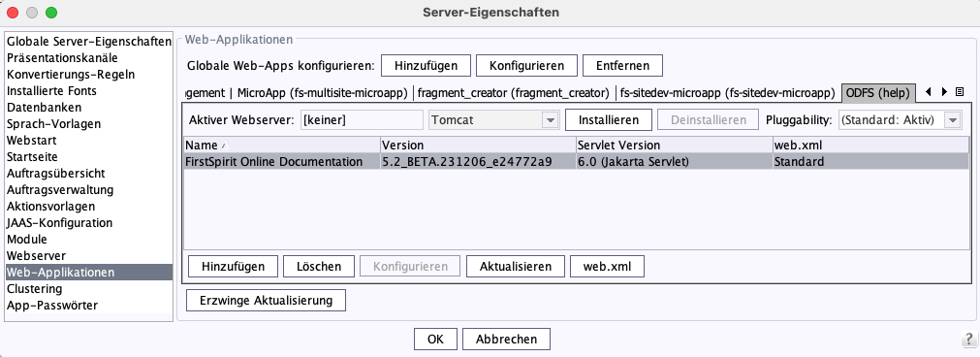Select Module in sidebar
The height and width of the screenshot is (357, 980).
point(89,240)
